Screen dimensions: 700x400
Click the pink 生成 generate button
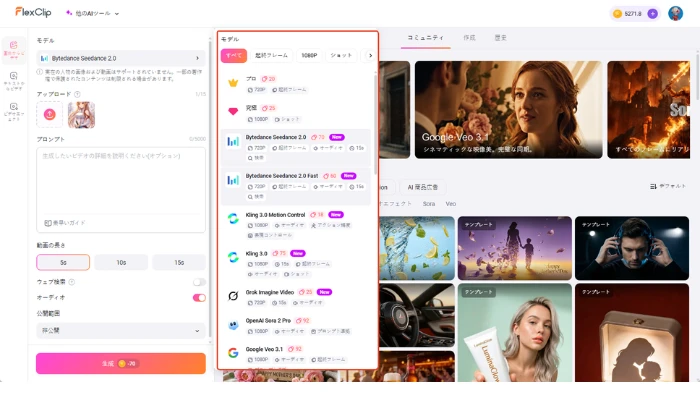pos(121,363)
